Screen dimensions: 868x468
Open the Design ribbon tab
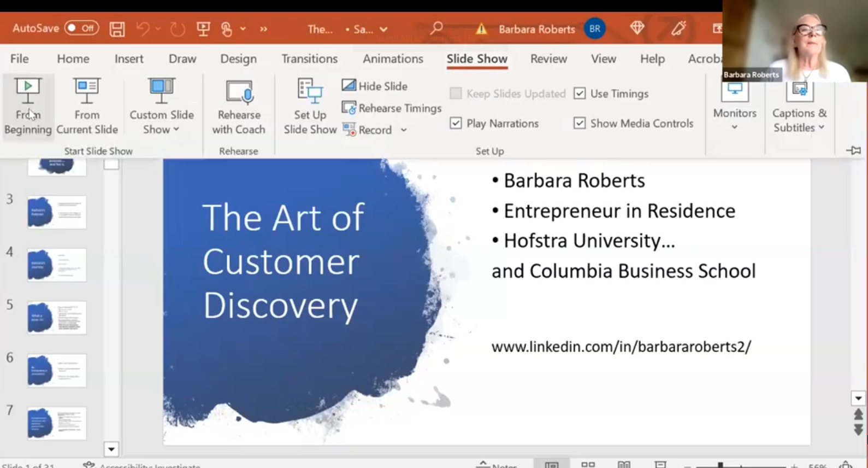(238, 58)
